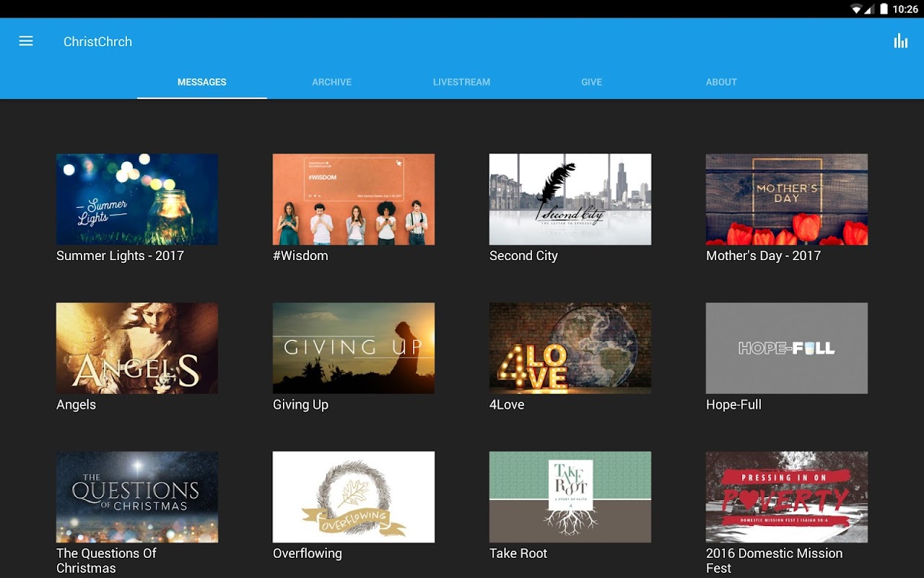Tap the Wi-Fi status icon
Screen dimensions: 924x578
(x=856, y=9)
